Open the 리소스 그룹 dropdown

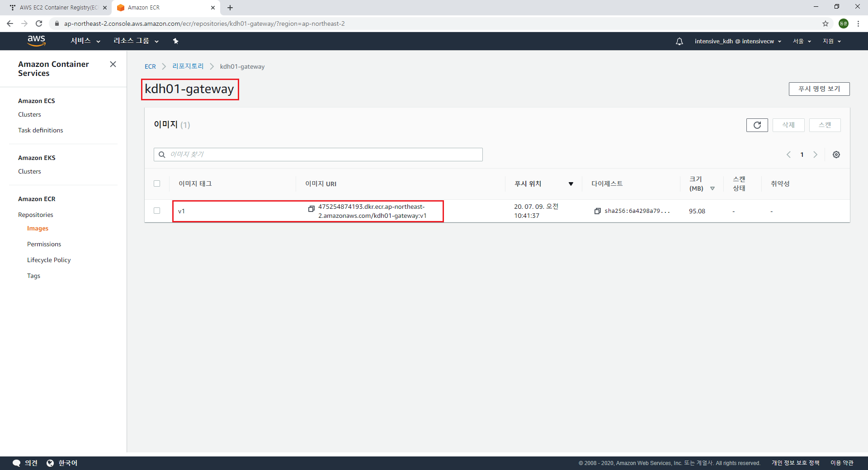click(136, 41)
